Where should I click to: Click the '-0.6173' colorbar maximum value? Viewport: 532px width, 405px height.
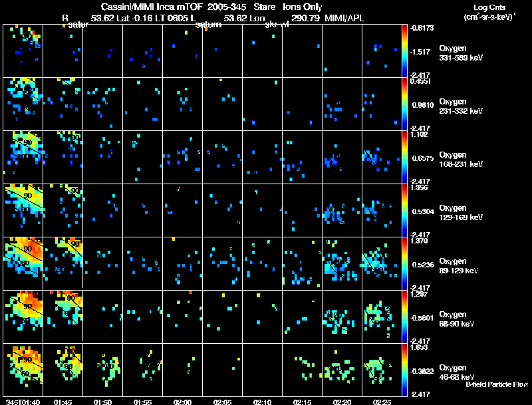pos(422,28)
